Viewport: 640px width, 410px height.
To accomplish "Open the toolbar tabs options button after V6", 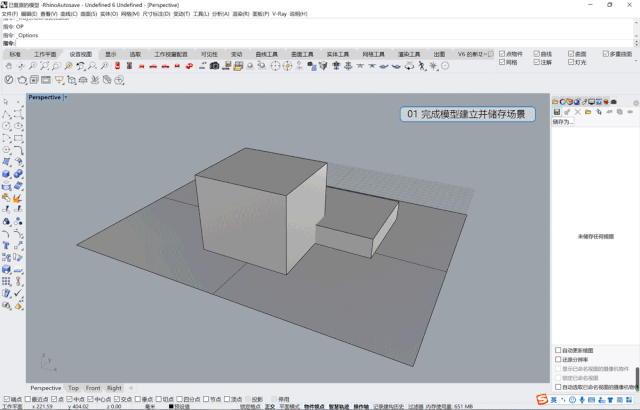I will click(x=490, y=54).
